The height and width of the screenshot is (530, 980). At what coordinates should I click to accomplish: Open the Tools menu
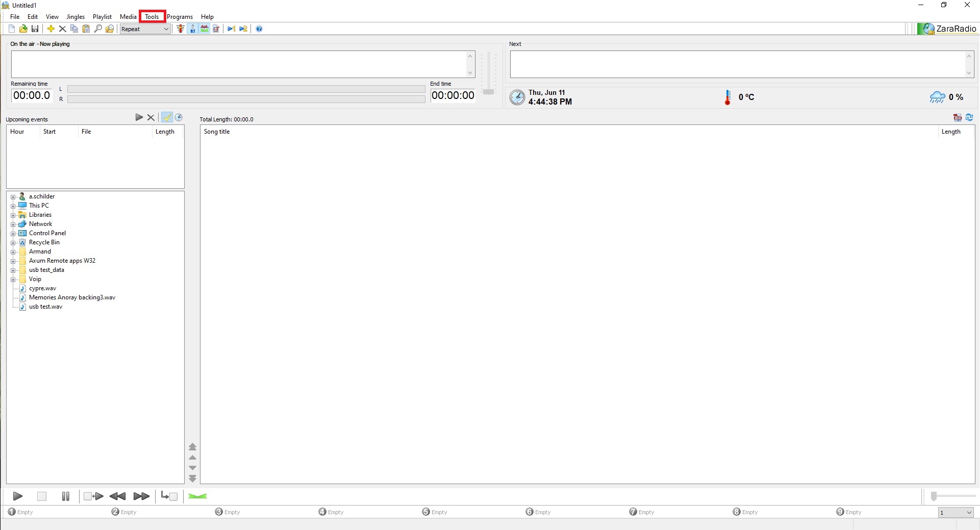tap(152, 17)
